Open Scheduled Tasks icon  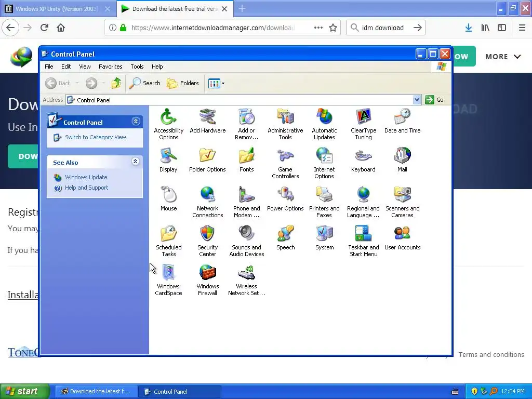point(168,241)
